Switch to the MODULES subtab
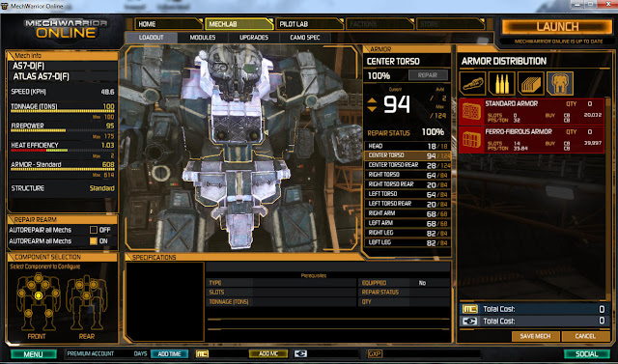This screenshot has width=618, height=364. coord(203,38)
